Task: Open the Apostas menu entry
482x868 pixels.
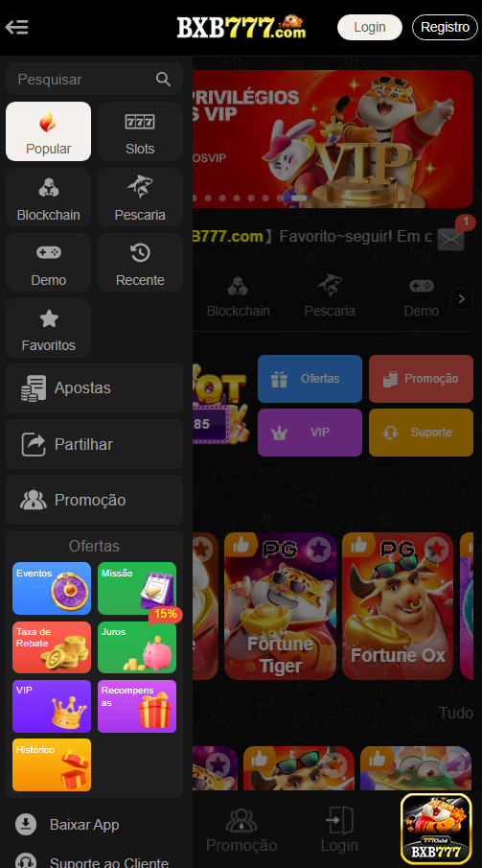Action: 94,388
